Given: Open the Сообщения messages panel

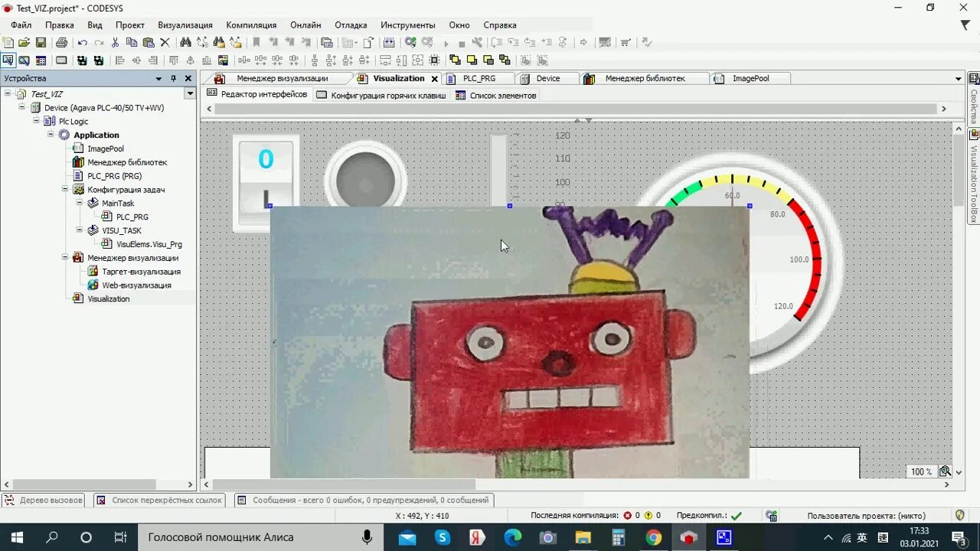Looking at the screenshot, I should tap(363, 500).
